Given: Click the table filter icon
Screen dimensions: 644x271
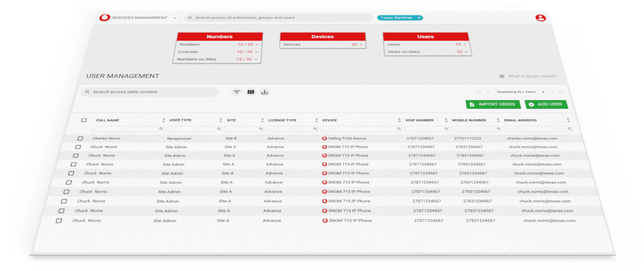Looking at the screenshot, I should 237,92.
